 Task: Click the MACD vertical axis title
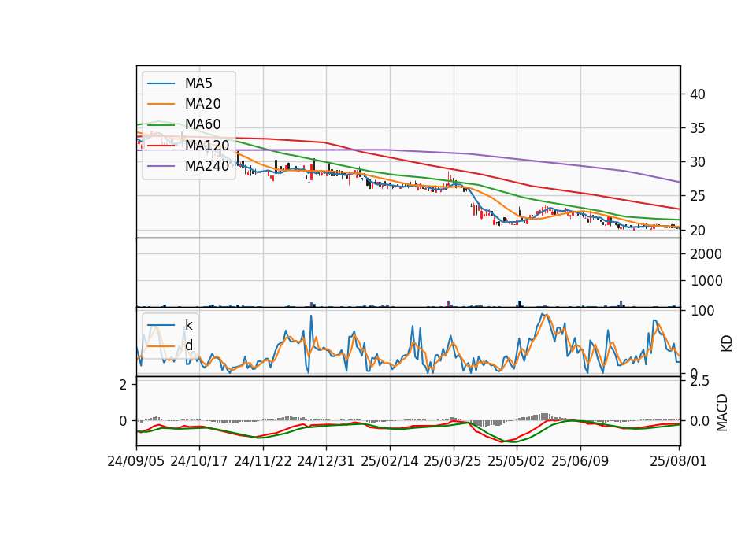(x=722, y=412)
